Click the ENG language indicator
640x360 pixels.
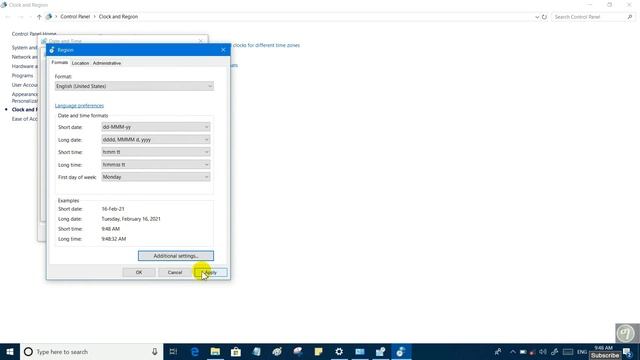click(x=582, y=352)
